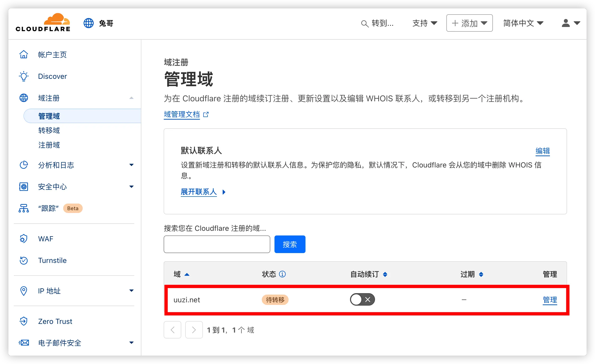595x364 pixels.
Task: Open Turnstile in the sidebar
Action: [52, 261]
